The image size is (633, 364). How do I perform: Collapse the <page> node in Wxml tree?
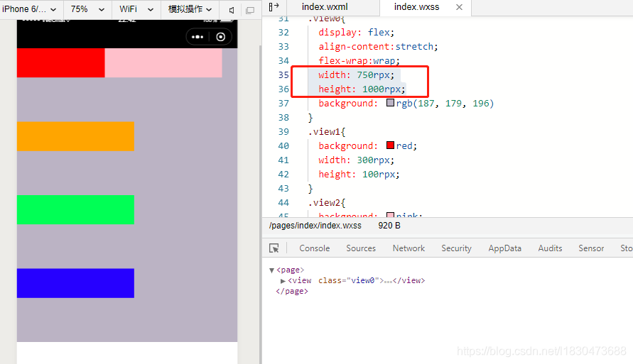click(271, 270)
